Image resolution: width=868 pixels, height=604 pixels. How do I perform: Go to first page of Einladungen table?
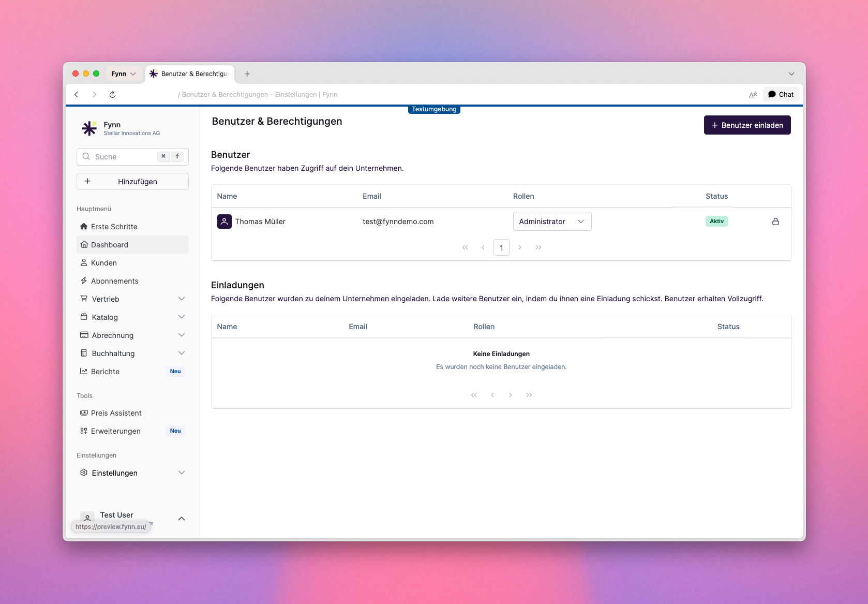pyautogui.click(x=474, y=395)
